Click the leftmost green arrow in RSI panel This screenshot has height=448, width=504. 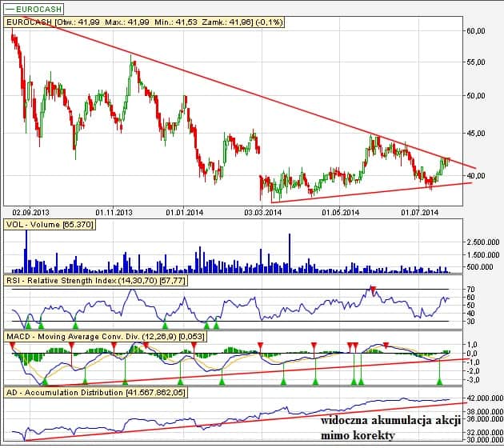click(28, 325)
